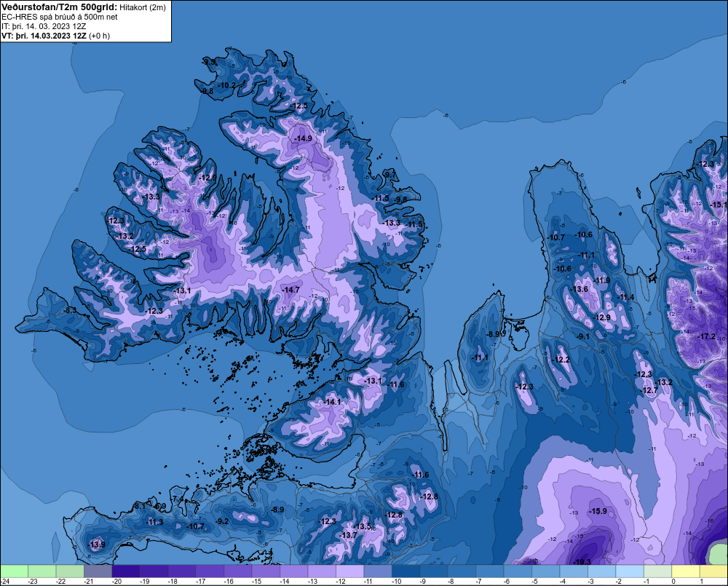Click the legend swatch between -1 and 0

[x=657, y=571]
